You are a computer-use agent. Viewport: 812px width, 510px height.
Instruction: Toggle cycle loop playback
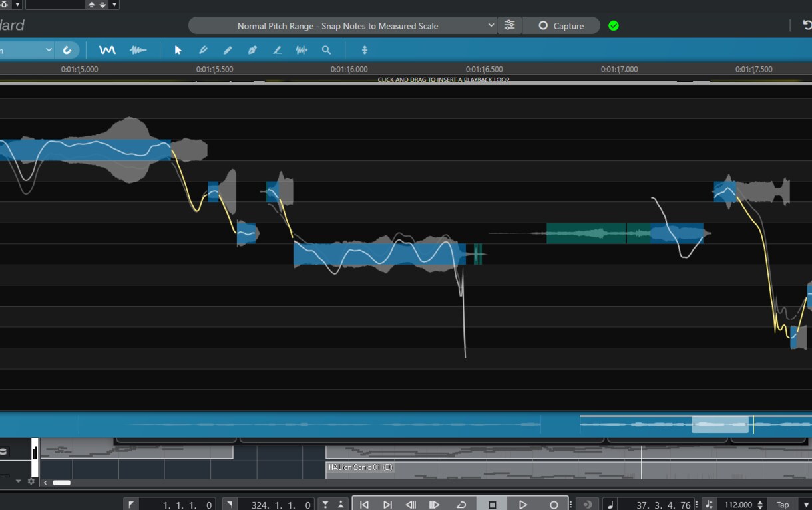click(461, 505)
